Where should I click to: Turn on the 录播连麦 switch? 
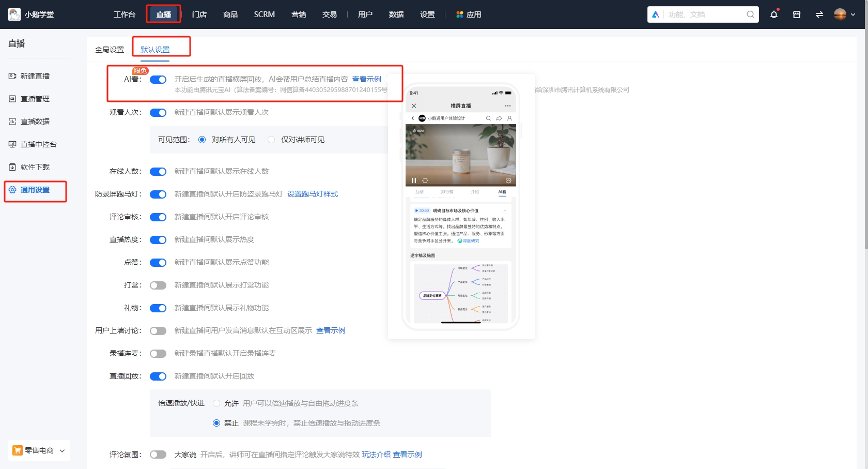pyautogui.click(x=158, y=353)
